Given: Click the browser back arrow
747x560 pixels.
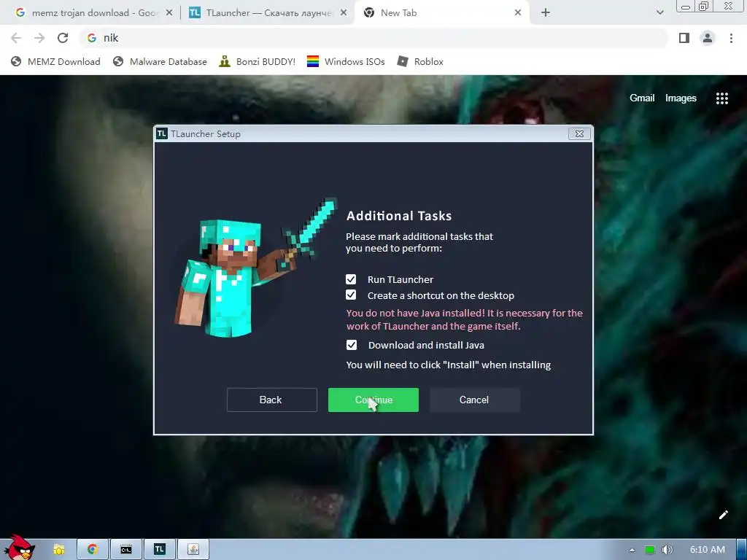Looking at the screenshot, I should pos(16,38).
